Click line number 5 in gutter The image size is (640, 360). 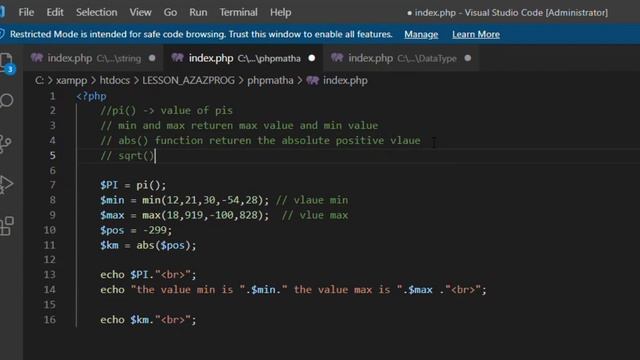pyautogui.click(x=53, y=156)
